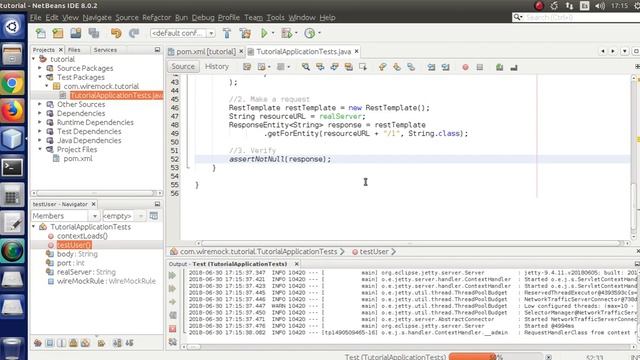Expand the Test Dependencies node
Image resolution: width=640 pixels, height=360 pixels.
coord(40,131)
